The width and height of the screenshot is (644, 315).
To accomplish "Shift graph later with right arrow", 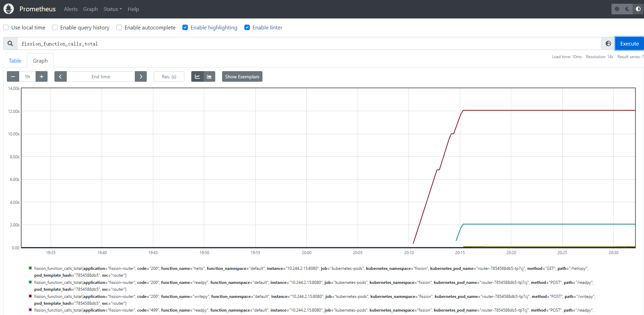I will [x=141, y=76].
